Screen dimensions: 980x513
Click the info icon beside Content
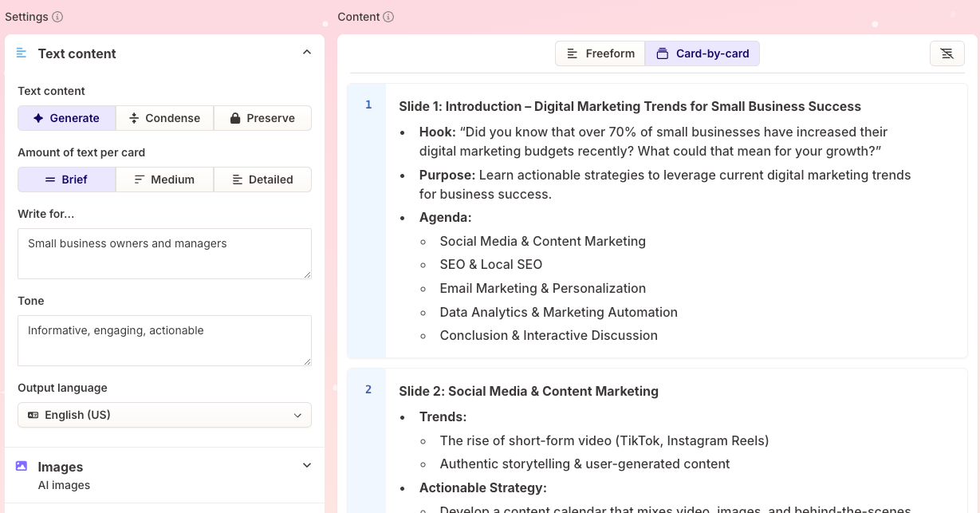coord(388,17)
